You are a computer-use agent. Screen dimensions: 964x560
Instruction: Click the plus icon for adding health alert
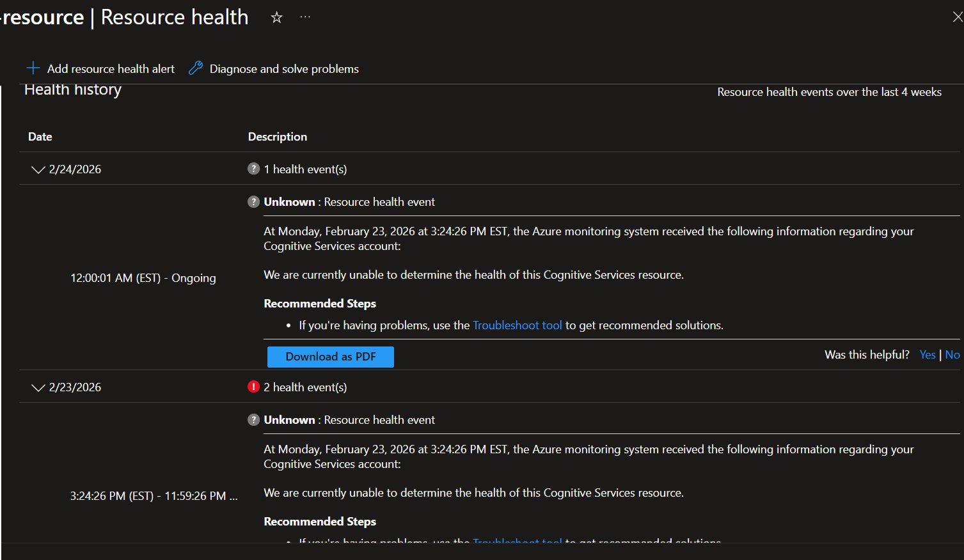click(x=33, y=68)
